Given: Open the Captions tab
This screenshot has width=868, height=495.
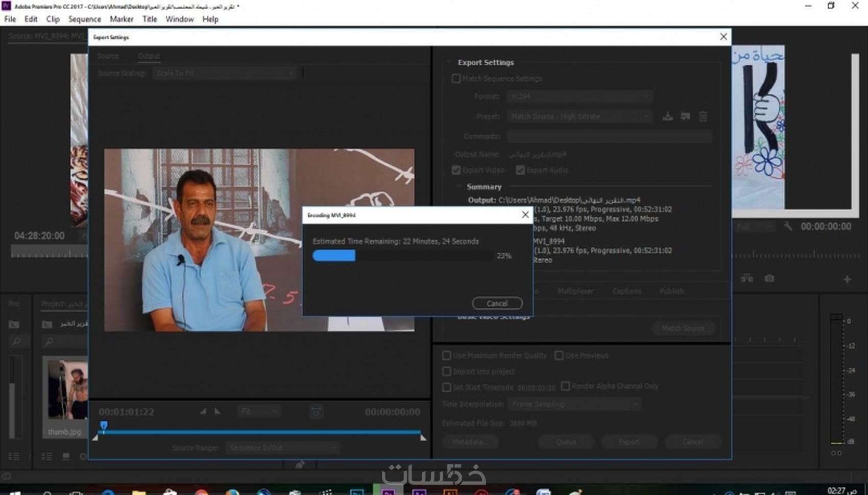Looking at the screenshot, I should pyautogui.click(x=626, y=291).
